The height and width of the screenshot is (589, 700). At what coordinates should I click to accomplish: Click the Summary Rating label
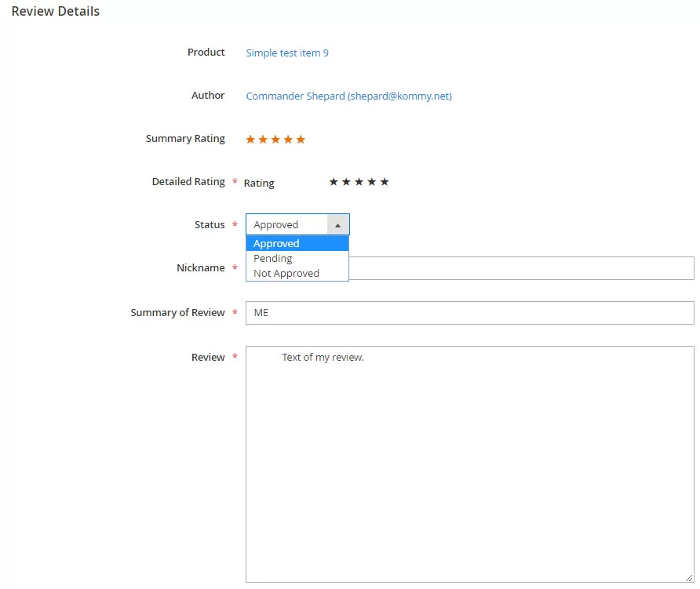185,139
